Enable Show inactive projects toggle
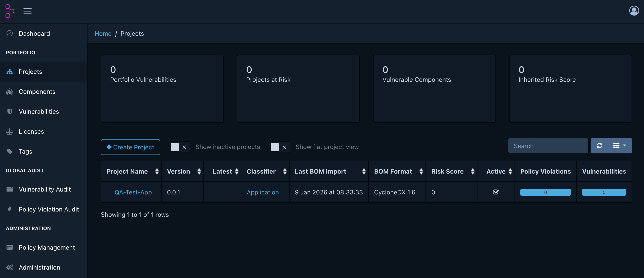Viewport: 644px width, 278px height. 179,147
